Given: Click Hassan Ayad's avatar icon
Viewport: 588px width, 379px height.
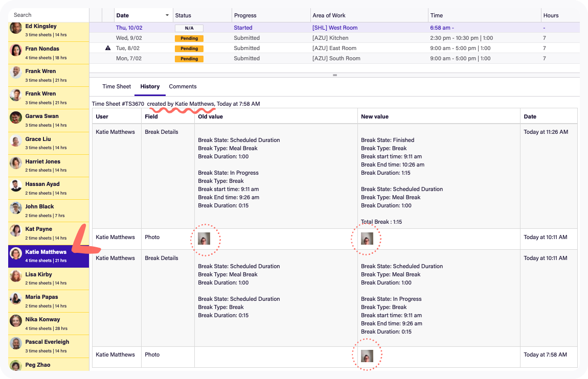Looking at the screenshot, I should [x=16, y=185].
